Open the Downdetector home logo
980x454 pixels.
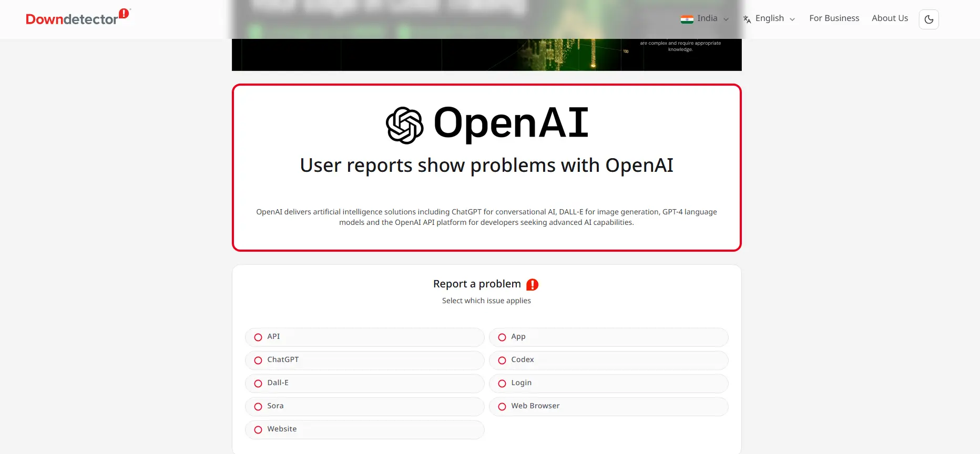pyautogui.click(x=78, y=18)
